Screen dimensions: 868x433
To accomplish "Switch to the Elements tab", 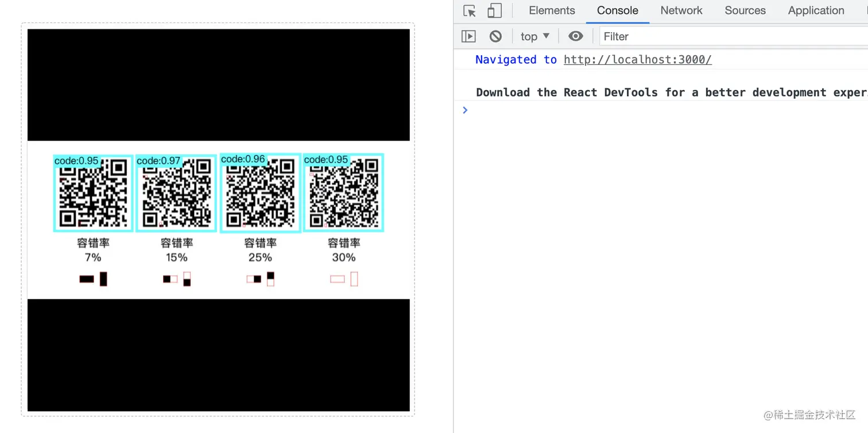I will pos(552,10).
